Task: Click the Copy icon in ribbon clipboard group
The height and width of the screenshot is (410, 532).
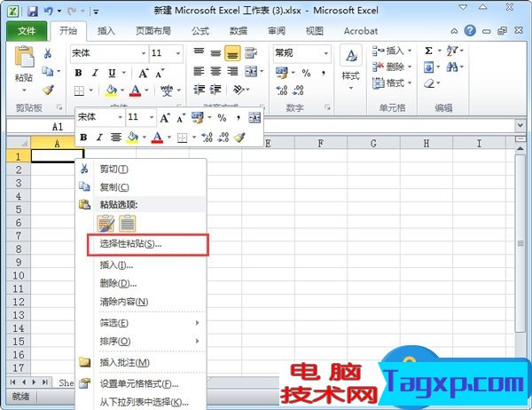Action: click(48, 71)
